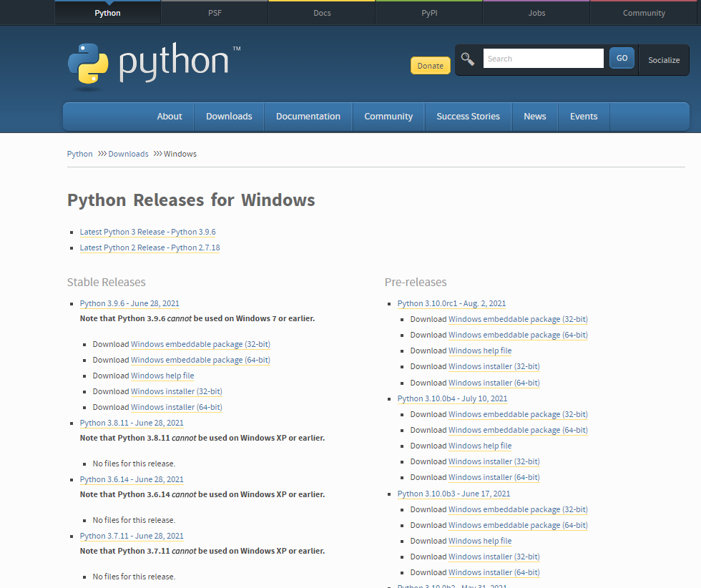Open the Events navigation item
The width and height of the screenshot is (701, 588).
tap(584, 117)
